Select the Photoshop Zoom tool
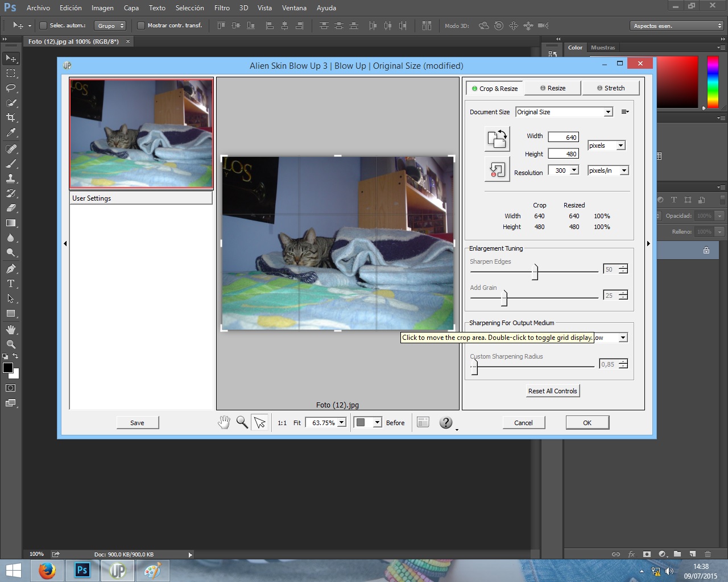This screenshot has height=582, width=728. (x=11, y=344)
